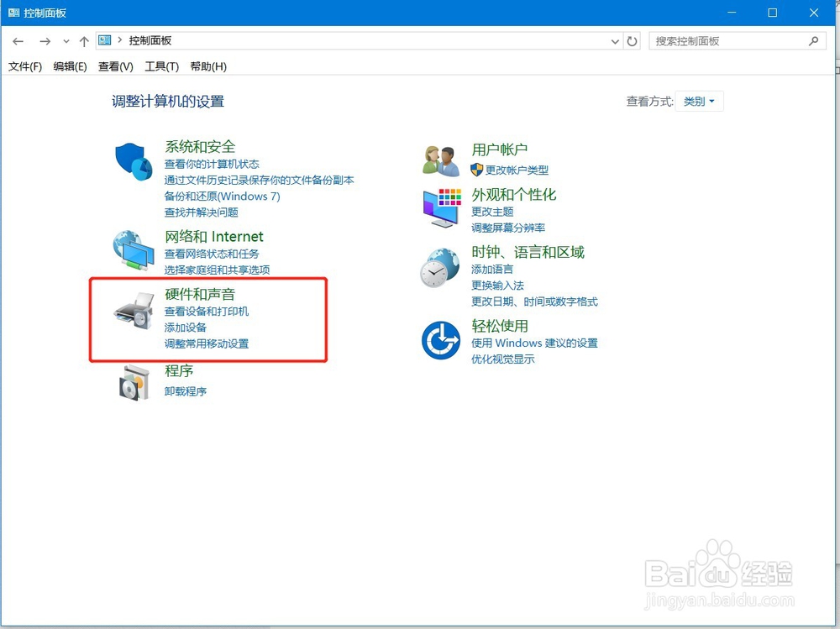Open the recent locations dropdown arrow
Screen dimensions: 840x629
tap(66, 41)
